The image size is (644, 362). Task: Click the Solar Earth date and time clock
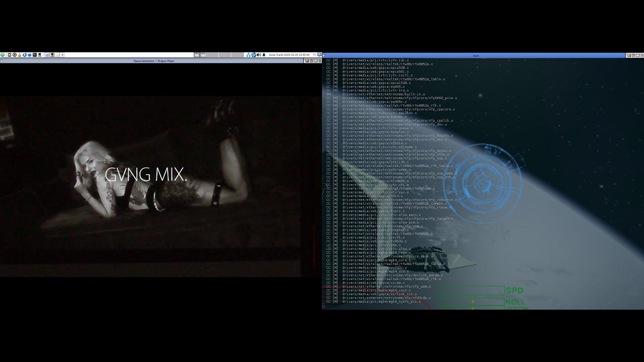[289, 55]
